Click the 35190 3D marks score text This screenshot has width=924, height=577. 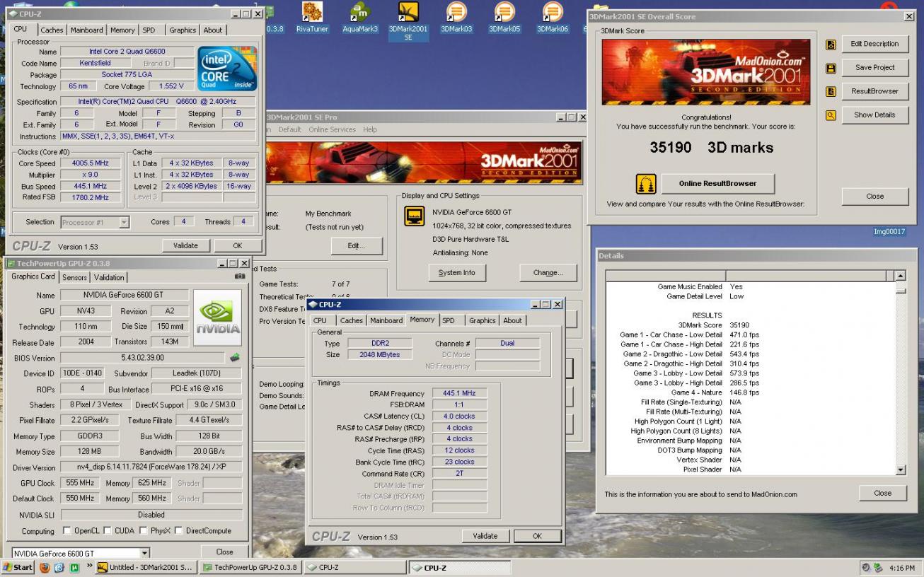(711, 148)
